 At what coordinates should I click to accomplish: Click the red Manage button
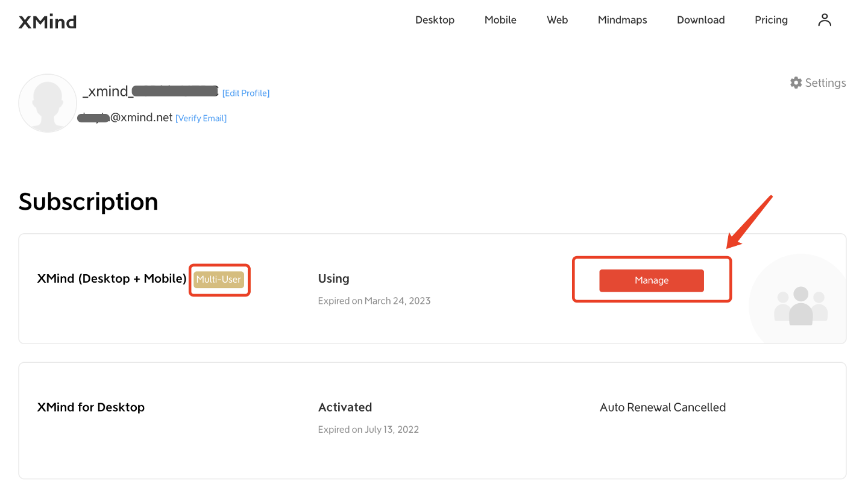(x=652, y=280)
